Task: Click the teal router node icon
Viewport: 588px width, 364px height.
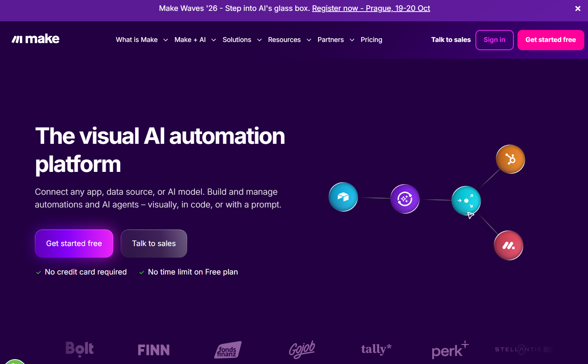Action: 466,201
